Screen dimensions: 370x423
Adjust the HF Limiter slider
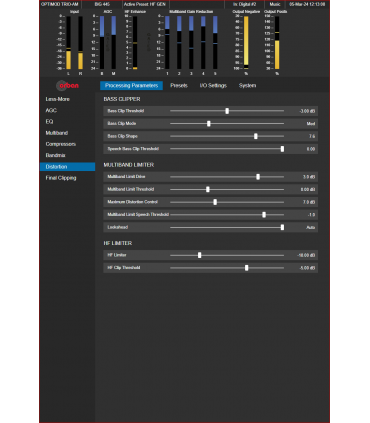click(227, 255)
